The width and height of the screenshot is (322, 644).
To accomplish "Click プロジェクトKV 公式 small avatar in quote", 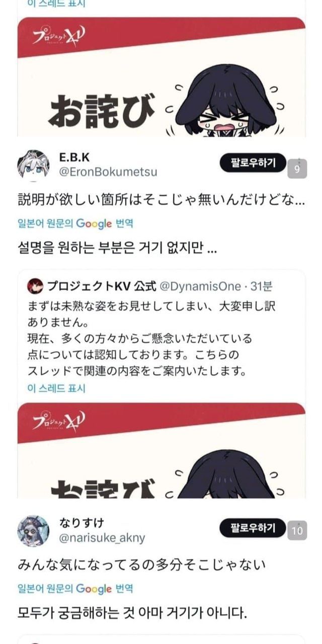I will point(34,286).
